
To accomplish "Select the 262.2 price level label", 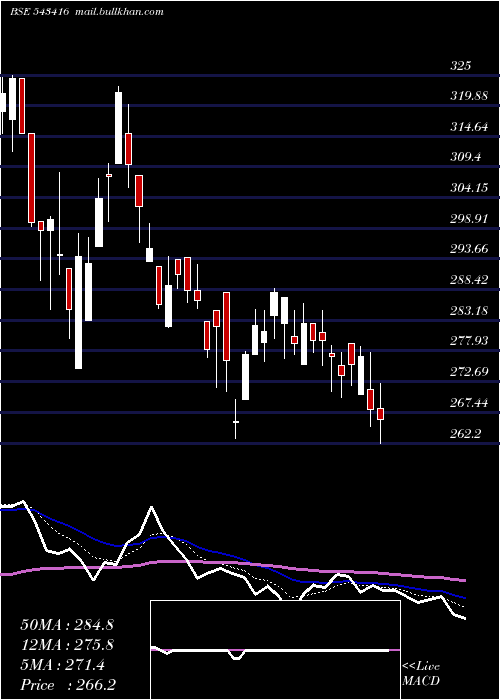I will click(466, 434).
